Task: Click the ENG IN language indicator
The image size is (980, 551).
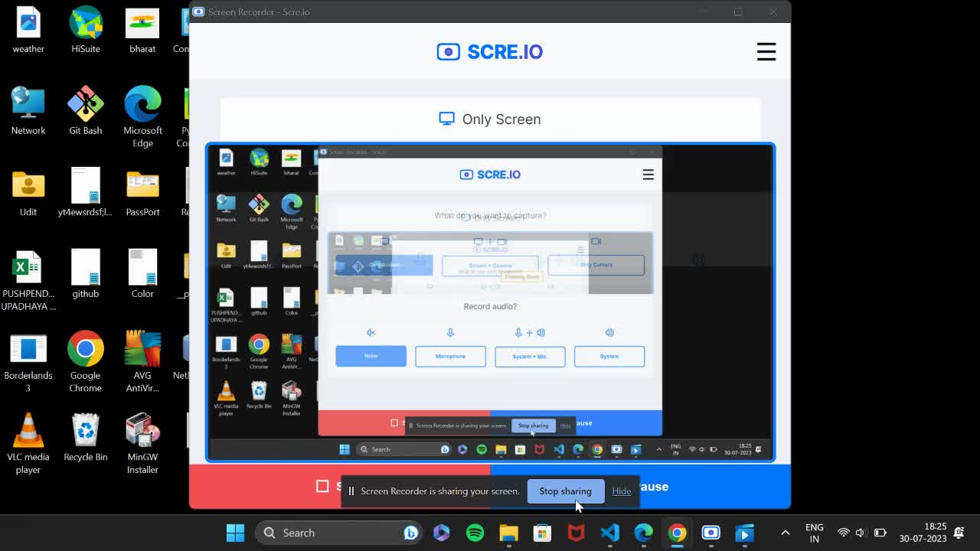Action: tap(815, 533)
